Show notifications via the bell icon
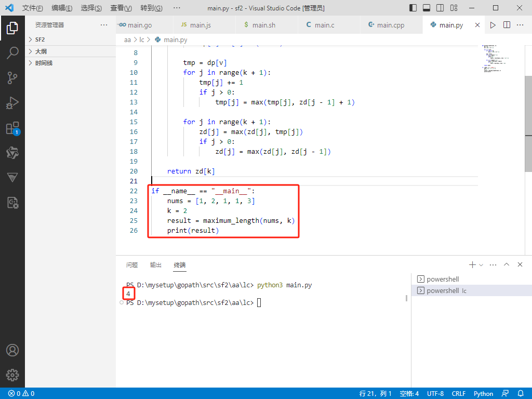 tap(521, 393)
